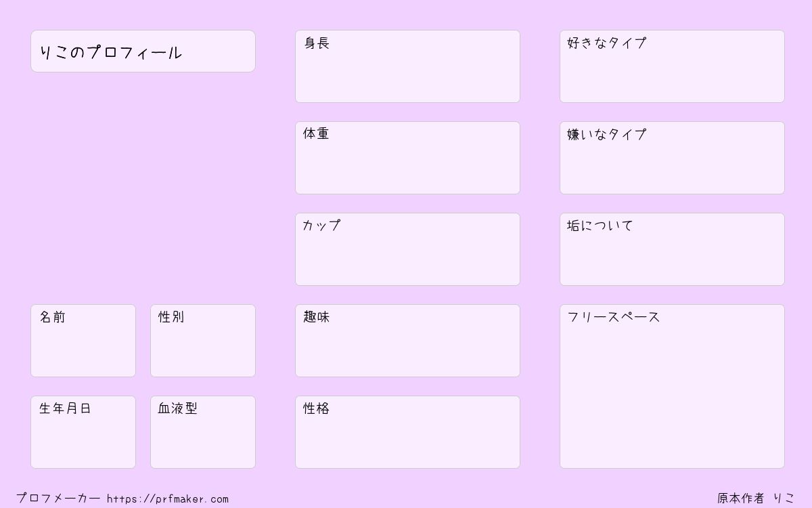Click the 体重 field box
This screenshot has height=508, width=812.
click(407, 158)
